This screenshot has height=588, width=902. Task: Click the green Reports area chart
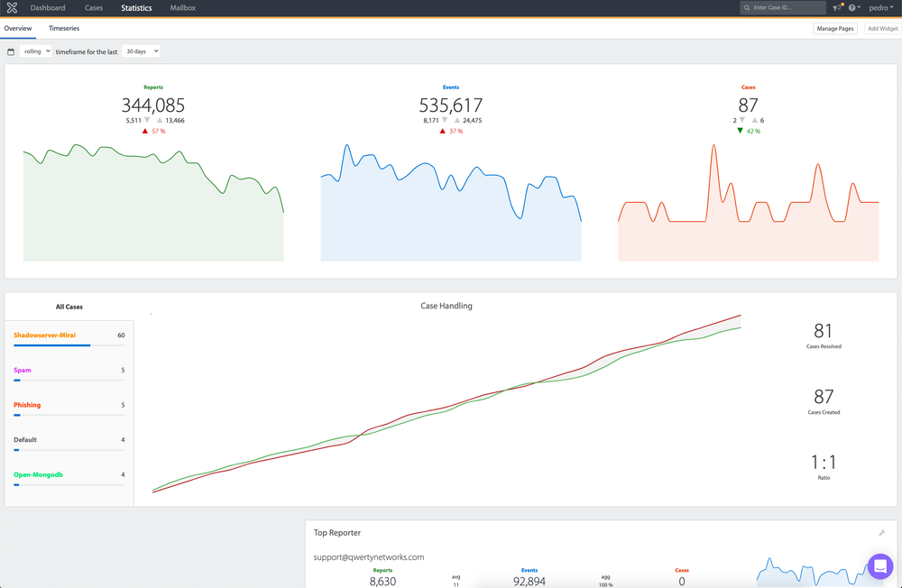153,203
